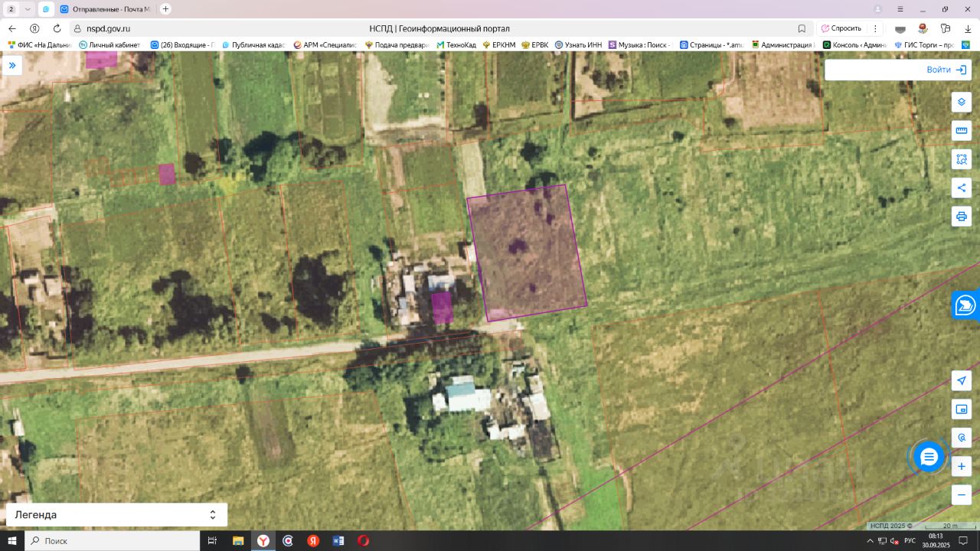Open the ГИС Торги bookmark
980x551 pixels.
[x=924, y=45]
